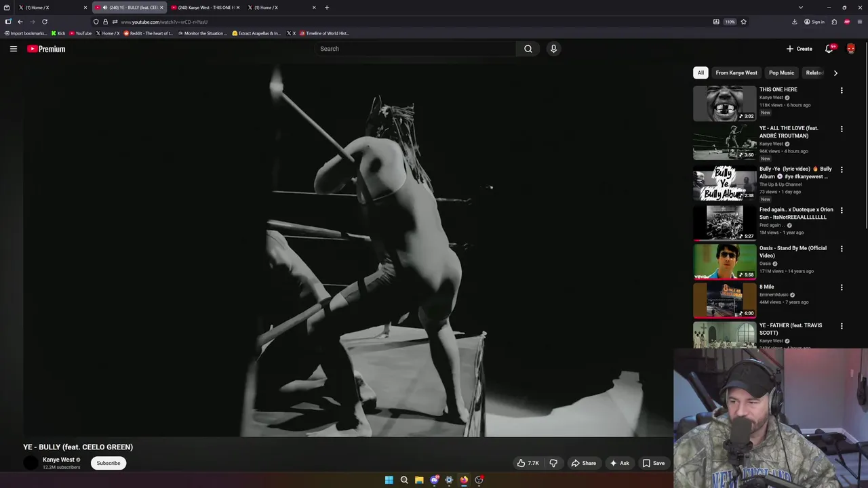868x488 pixels.
Task: Open tracking protection shield icon
Action: point(96,22)
